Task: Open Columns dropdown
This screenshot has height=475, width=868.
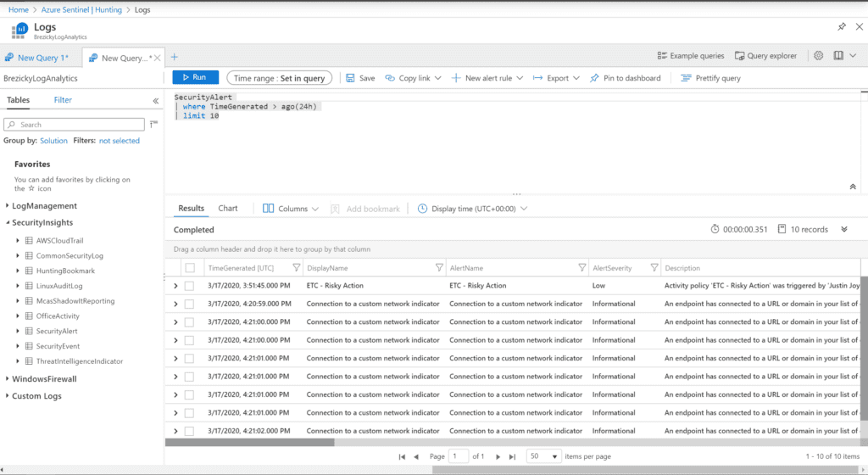Action: coord(291,209)
